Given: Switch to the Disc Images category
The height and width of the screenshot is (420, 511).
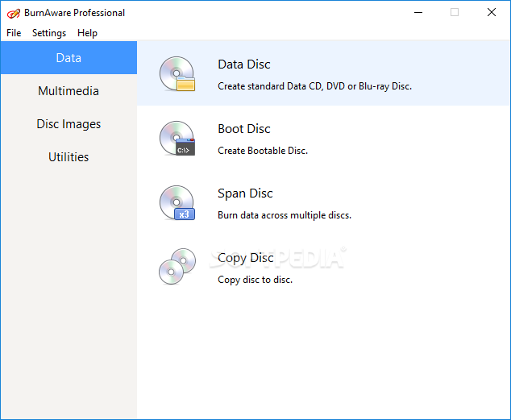Looking at the screenshot, I should coord(69,124).
